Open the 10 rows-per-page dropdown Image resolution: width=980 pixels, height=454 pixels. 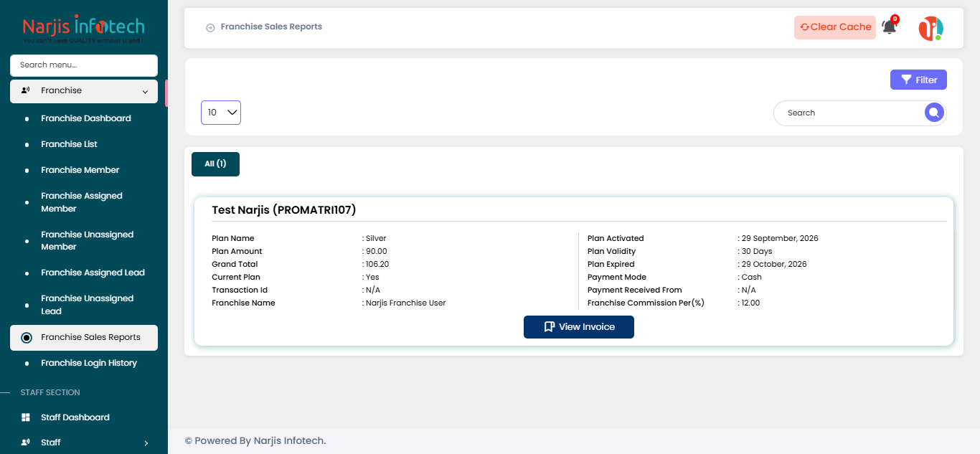(221, 113)
